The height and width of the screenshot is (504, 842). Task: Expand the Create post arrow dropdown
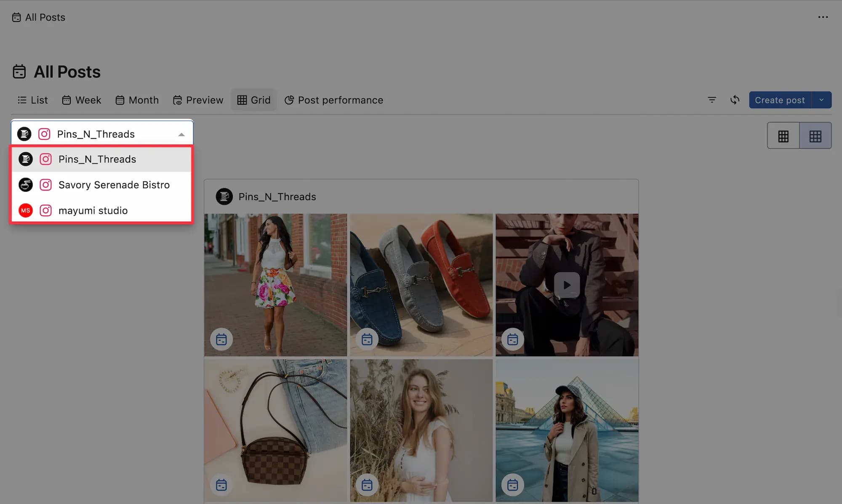(821, 100)
